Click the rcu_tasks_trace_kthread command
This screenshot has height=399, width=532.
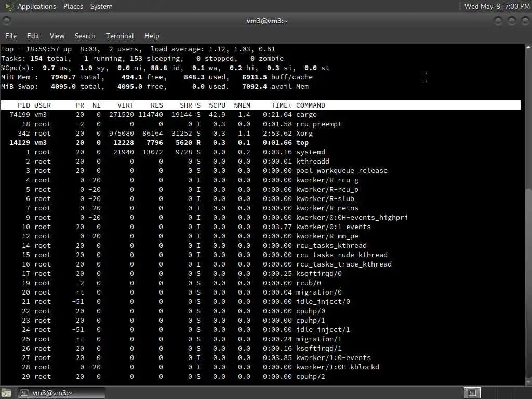coord(344,264)
